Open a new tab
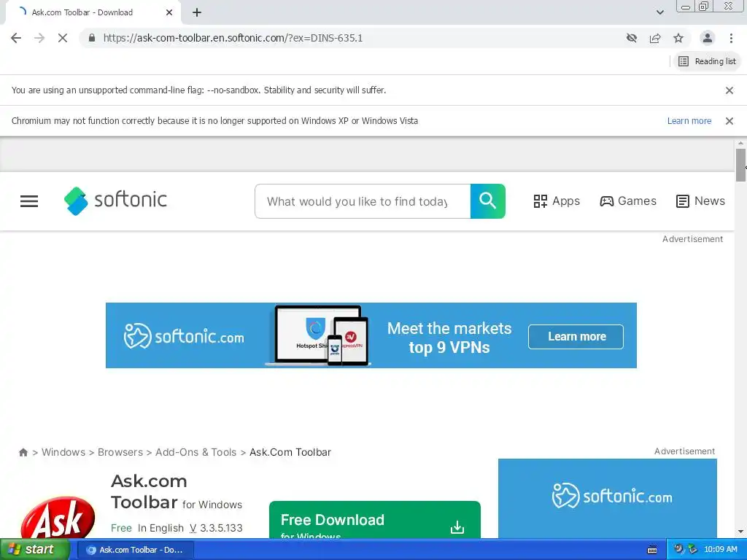The height and width of the screenshot is (560, 747). coord(197,13)
